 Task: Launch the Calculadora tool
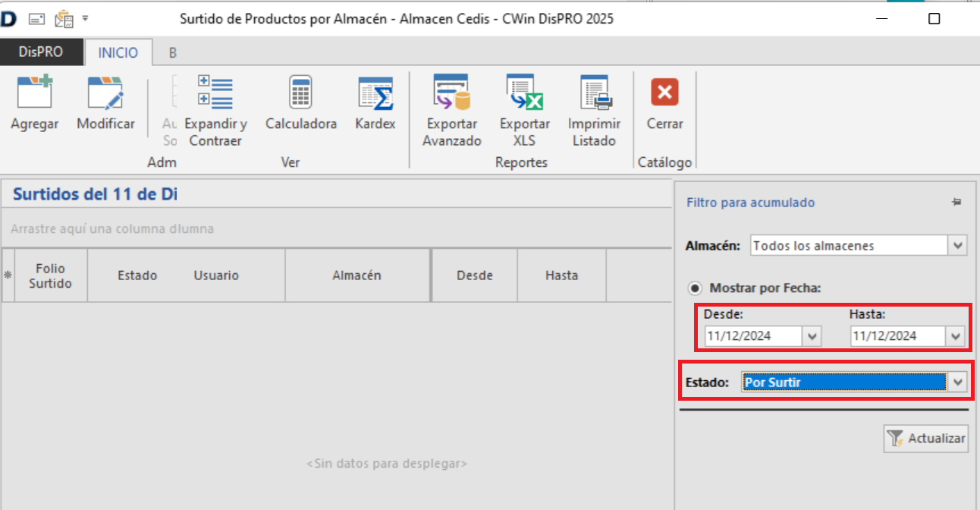pos(300,93)
